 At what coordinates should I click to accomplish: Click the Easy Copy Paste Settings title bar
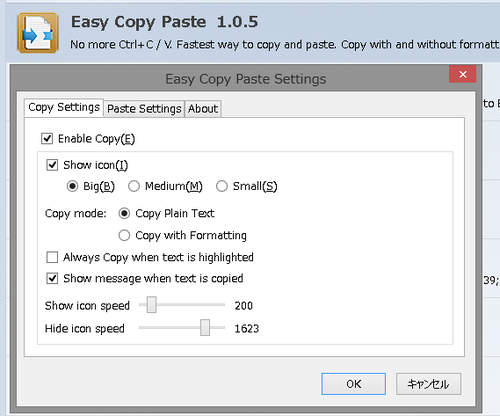pos(246,79)
